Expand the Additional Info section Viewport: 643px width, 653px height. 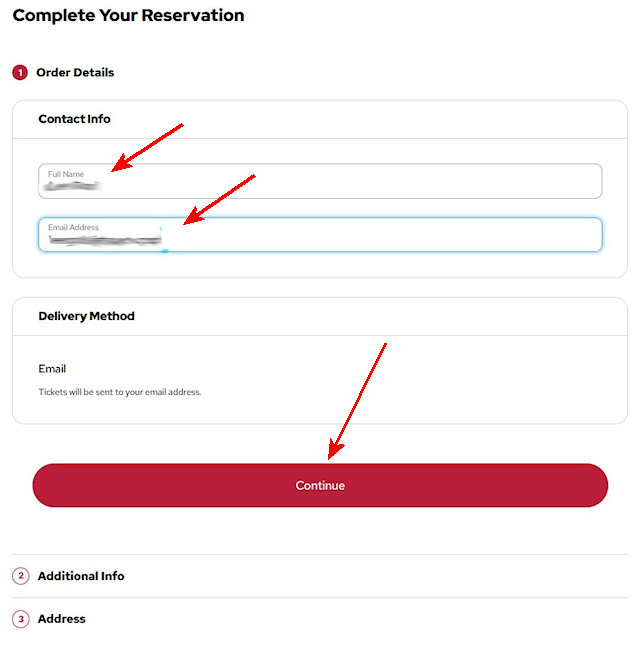[81, 576]
